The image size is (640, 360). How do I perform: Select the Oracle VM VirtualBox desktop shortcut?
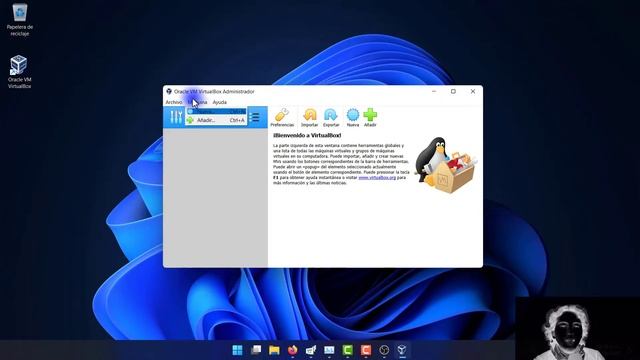pyautogui.click(x=19, y=72)
